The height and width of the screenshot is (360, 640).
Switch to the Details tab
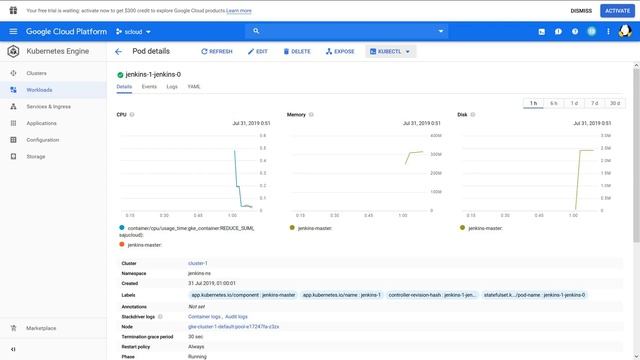click(124, 87)
